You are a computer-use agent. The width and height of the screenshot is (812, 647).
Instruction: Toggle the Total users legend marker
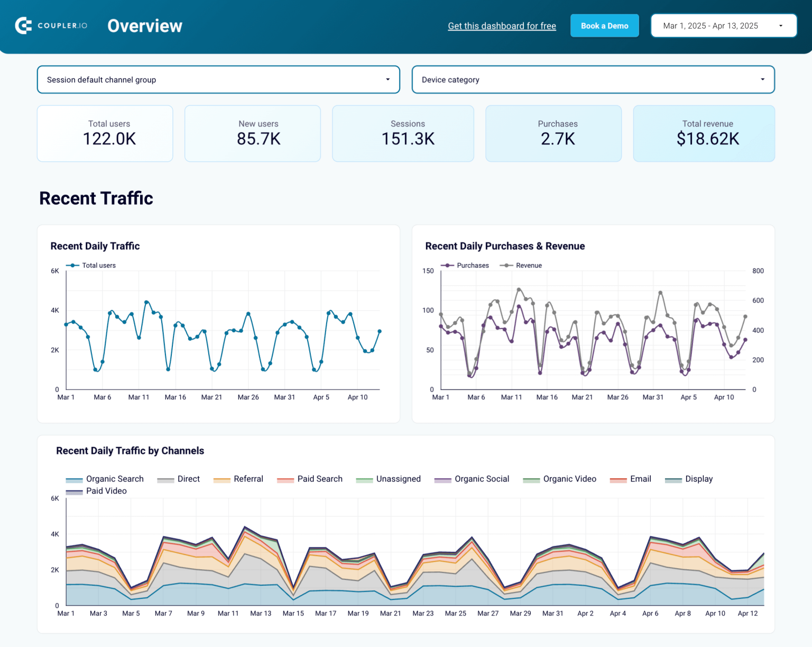click(72, 265)
